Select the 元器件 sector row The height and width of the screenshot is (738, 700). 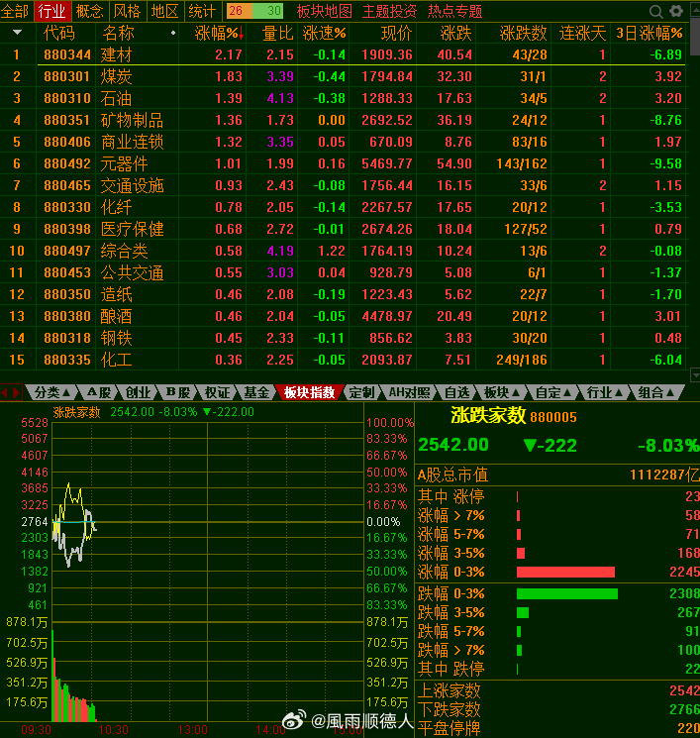[343, 163]
